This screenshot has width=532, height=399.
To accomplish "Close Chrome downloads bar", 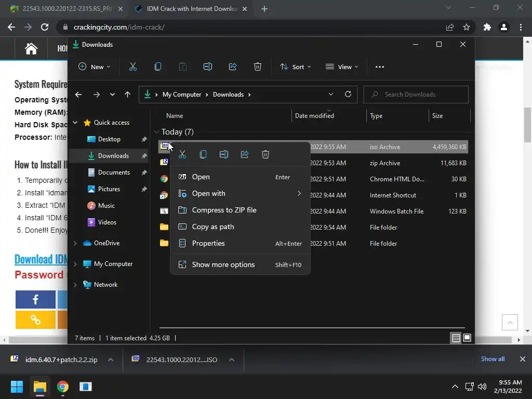I will pyautogui.click(x=523, y=359).
